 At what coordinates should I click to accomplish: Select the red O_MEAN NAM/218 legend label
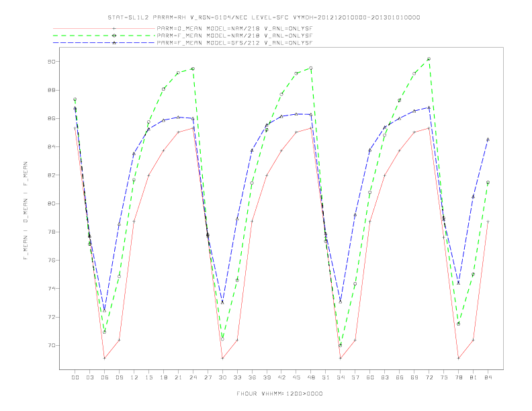234,28
